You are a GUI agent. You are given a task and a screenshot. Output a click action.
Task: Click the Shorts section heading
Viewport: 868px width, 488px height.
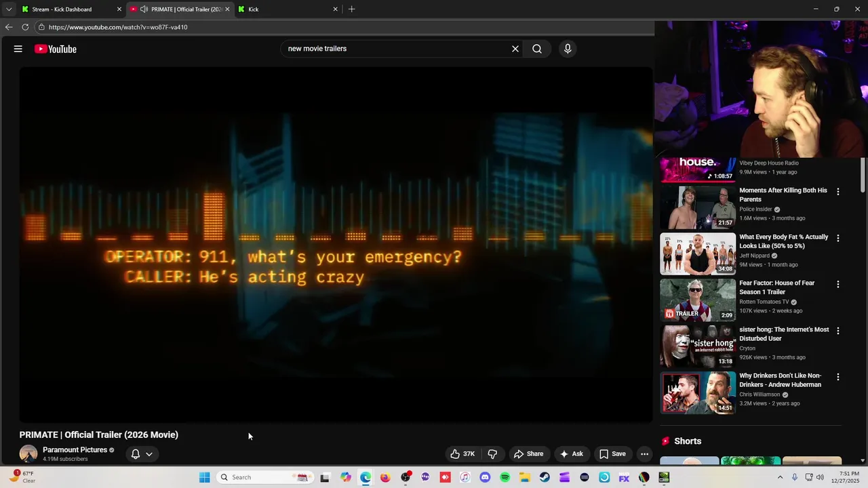pos(688,441)
